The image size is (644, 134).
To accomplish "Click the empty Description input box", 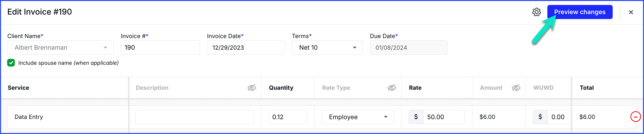I will click(x=195, y=117).
